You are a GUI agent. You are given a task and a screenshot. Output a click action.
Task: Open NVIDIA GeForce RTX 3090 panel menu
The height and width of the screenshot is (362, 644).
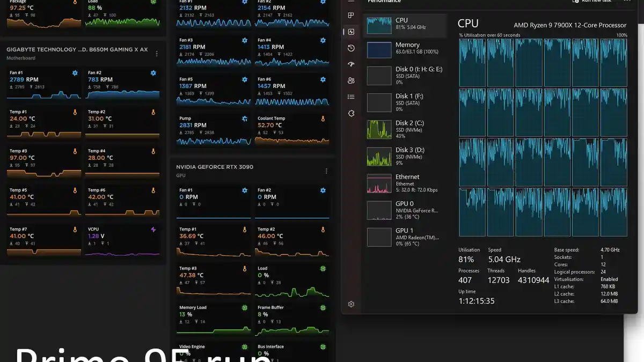[326, 171]
